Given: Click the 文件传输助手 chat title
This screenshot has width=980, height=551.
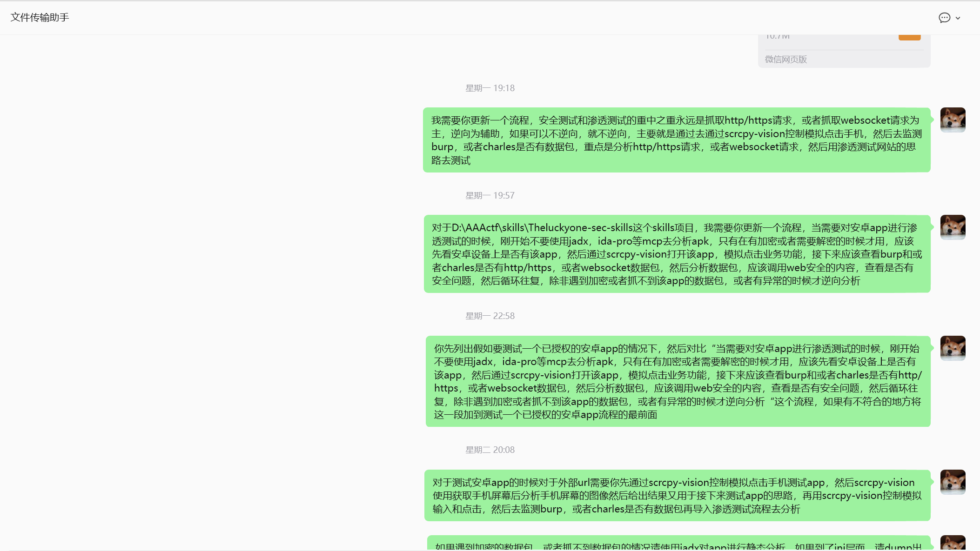Looking at the screenshot, I should coord(40,17).
